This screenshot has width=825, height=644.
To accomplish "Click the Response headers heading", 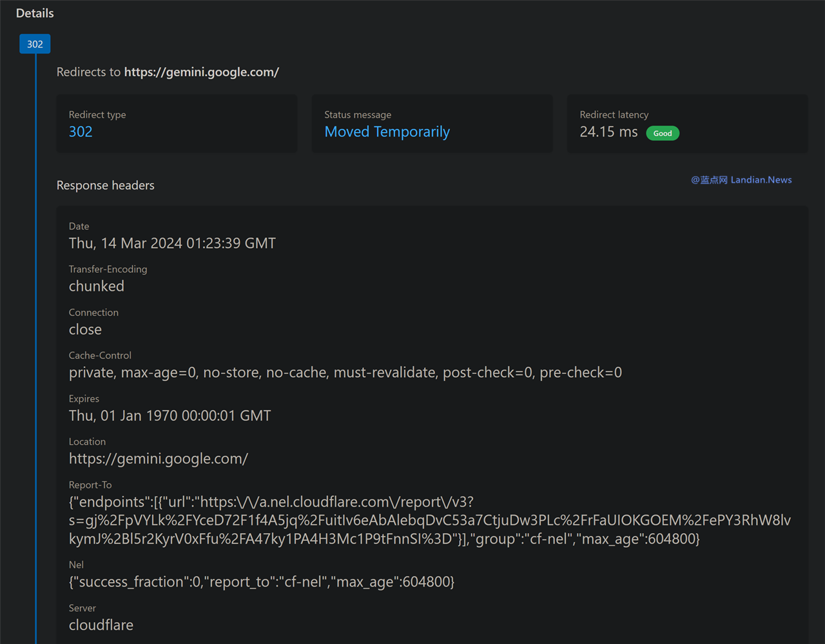I will coord(106,185).
